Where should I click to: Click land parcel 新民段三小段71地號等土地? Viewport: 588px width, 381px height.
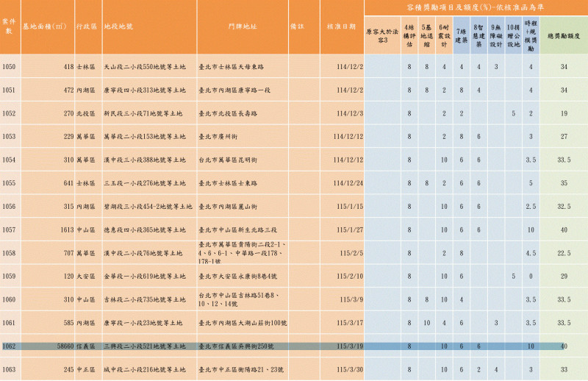pyautogui.click(x=143, y=113)
